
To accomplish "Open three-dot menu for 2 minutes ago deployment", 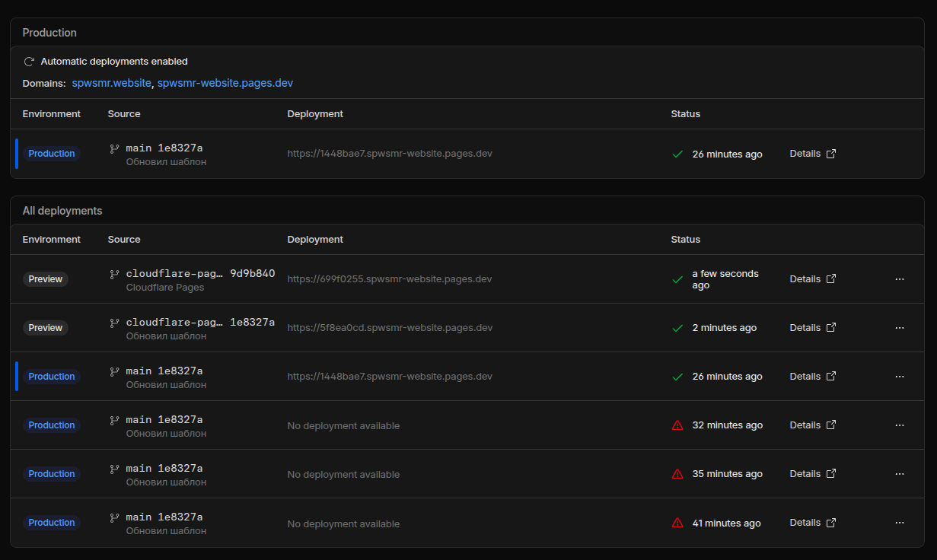I will pos(900,328).
